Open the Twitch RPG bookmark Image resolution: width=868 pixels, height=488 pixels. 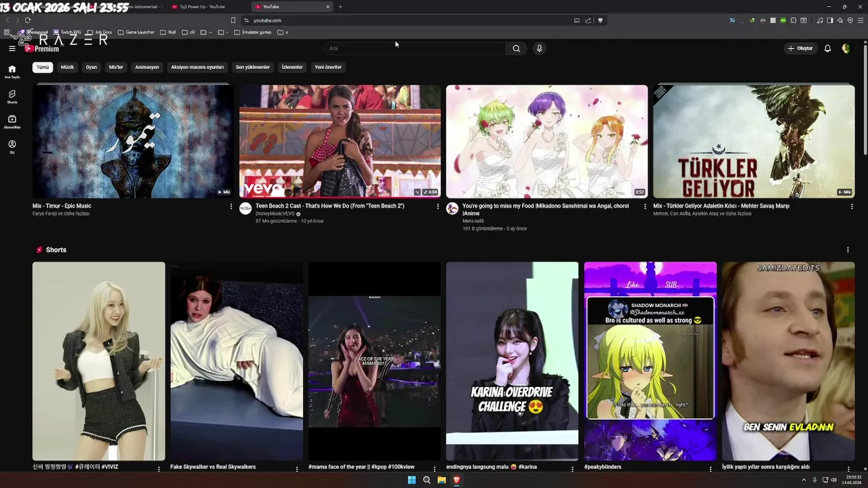[x=67, y=32]
